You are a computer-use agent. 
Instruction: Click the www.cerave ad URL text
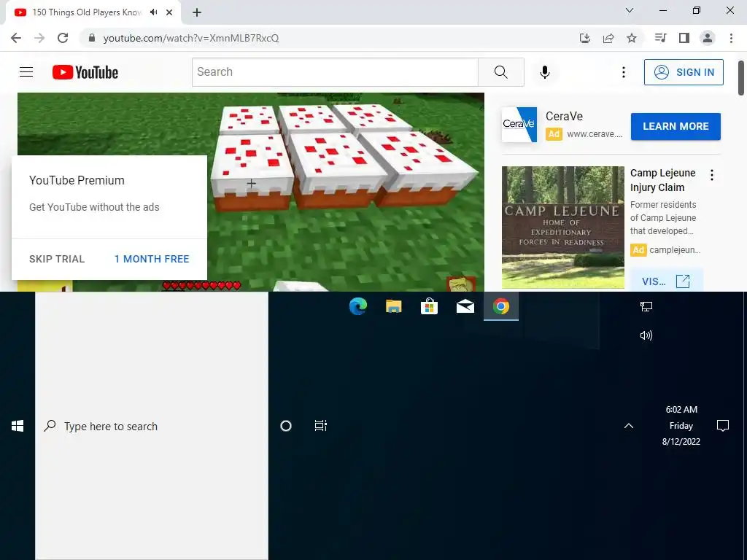tap(595, 134)
